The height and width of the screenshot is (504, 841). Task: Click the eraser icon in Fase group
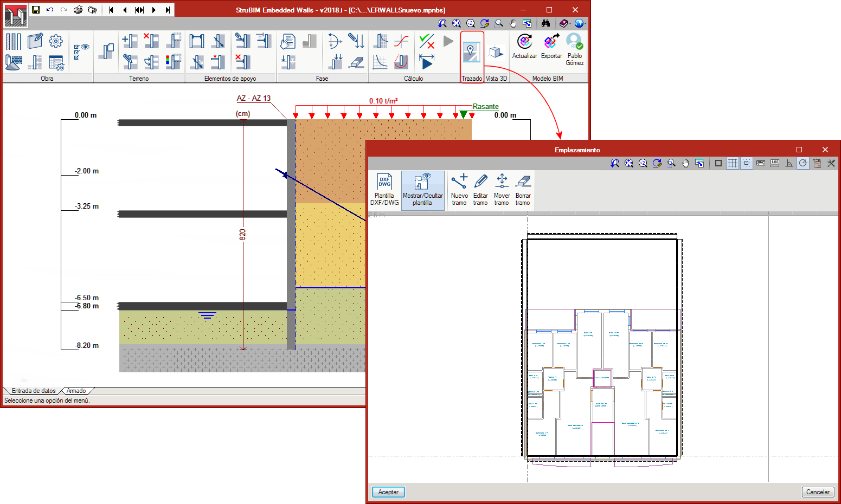click(x=356, y=62)
